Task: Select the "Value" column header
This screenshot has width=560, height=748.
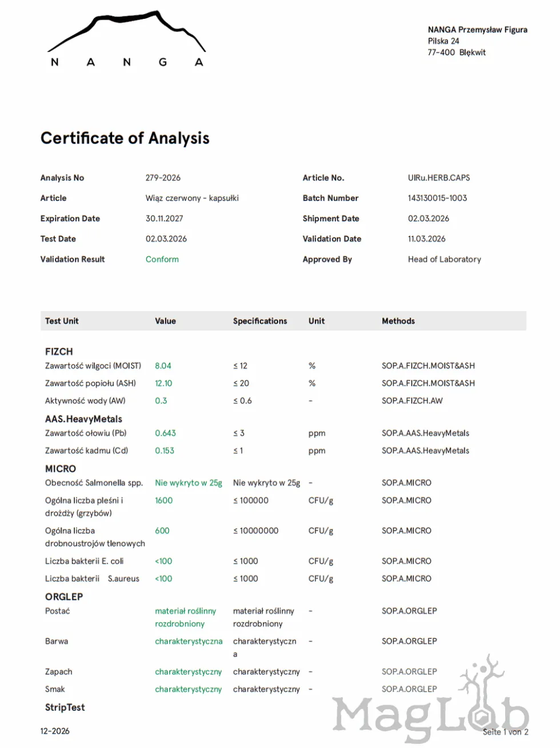Action: (x=165, y=321)
